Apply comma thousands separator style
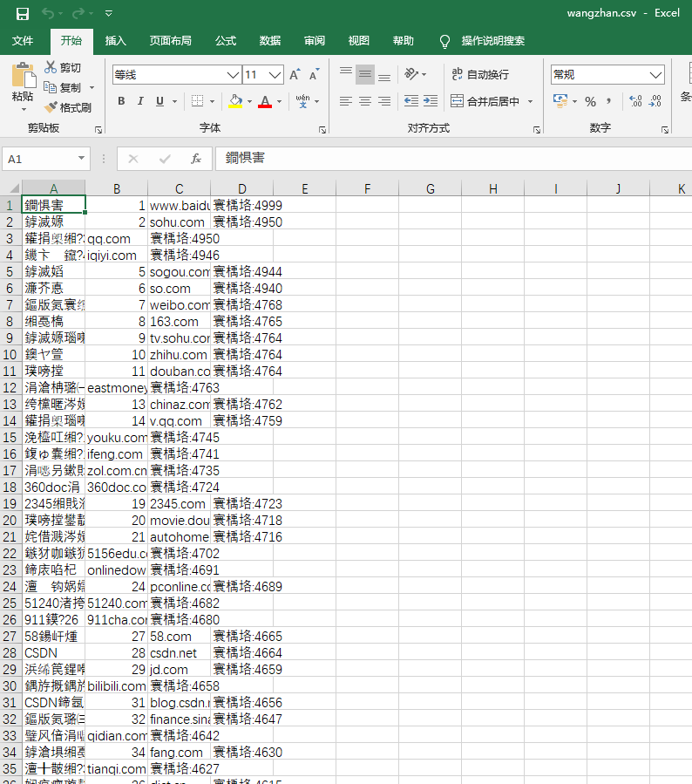Screen dimensions: 692x784 (609, 101)
